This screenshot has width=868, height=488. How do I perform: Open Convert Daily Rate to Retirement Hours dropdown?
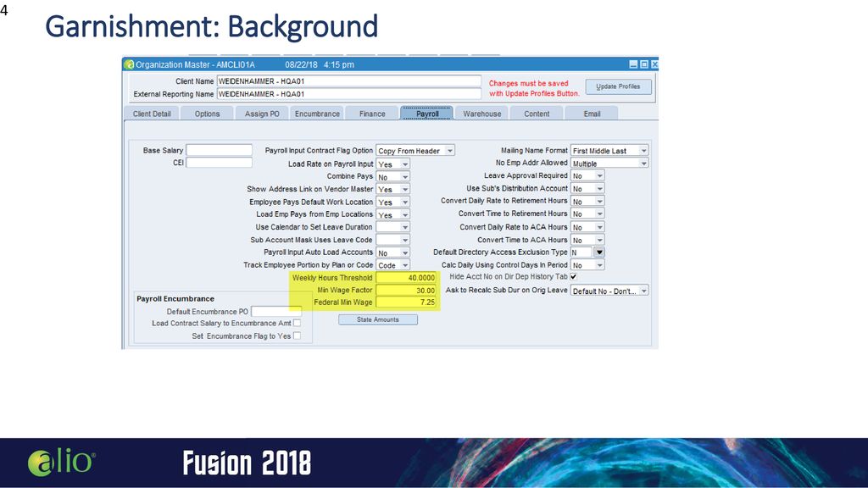tap(587, 202)
